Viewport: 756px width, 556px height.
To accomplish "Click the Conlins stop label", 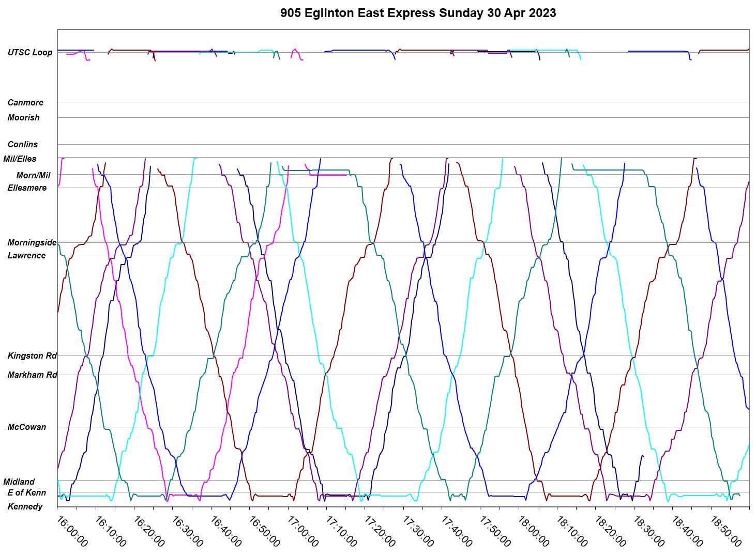I will [x=23, y=145].
